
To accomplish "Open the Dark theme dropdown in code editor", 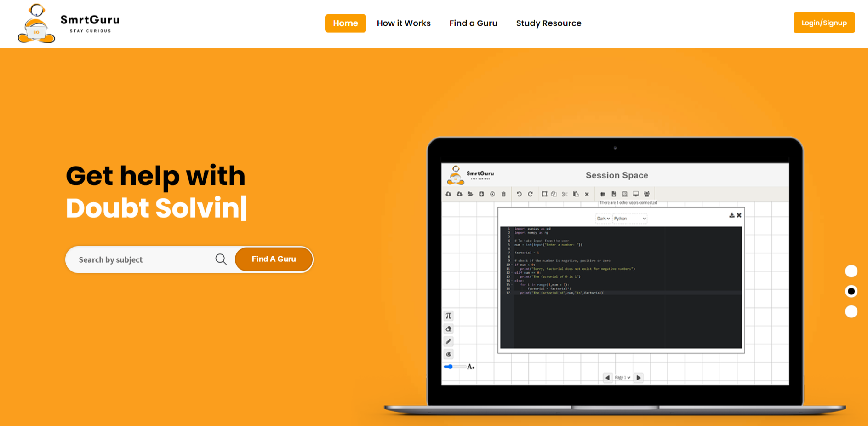I will point(603,219).
